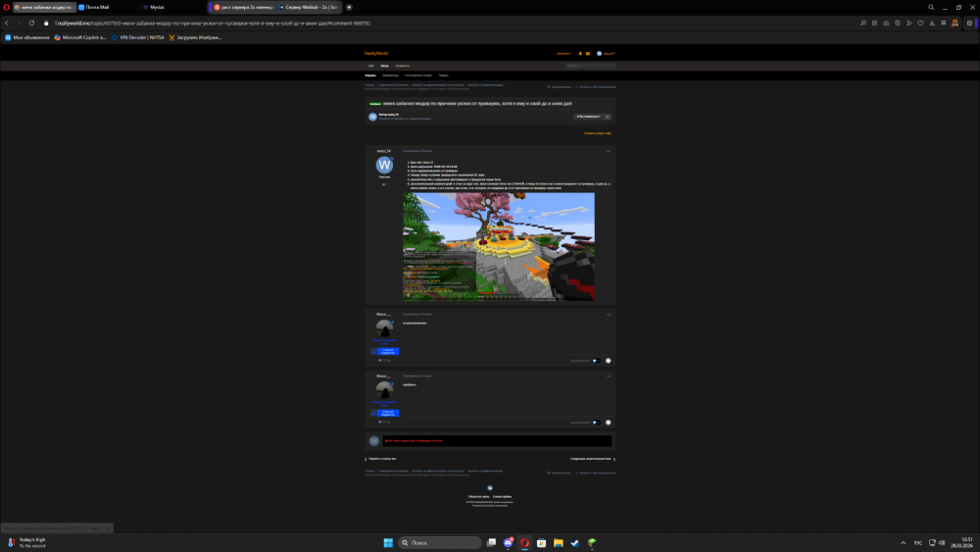Open Opera browser icon in taskbar
Screen dimensions: 980x552
click(525, 542)
